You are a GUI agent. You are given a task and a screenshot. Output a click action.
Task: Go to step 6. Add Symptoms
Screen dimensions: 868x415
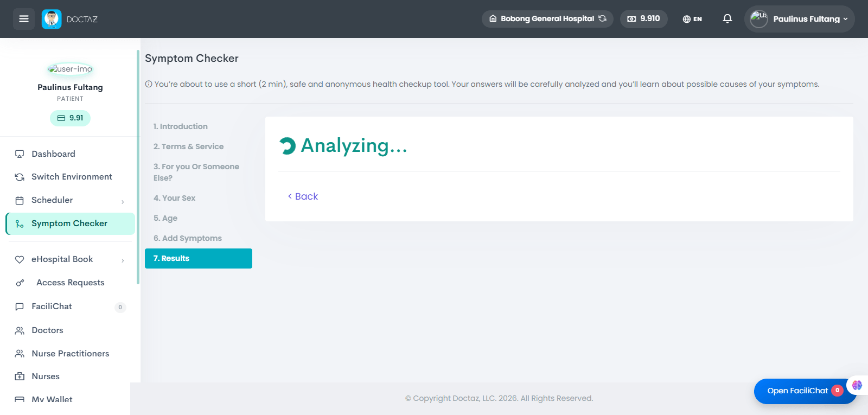click(x=188, y=238)
